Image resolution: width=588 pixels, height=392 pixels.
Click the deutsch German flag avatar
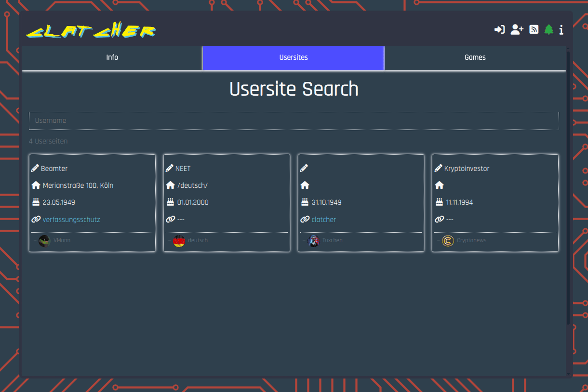(179, 241)
